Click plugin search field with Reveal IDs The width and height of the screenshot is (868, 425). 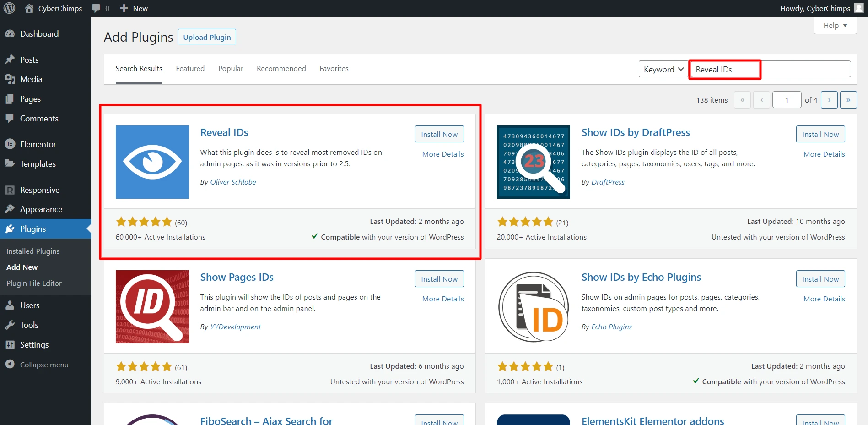point(771,69)
